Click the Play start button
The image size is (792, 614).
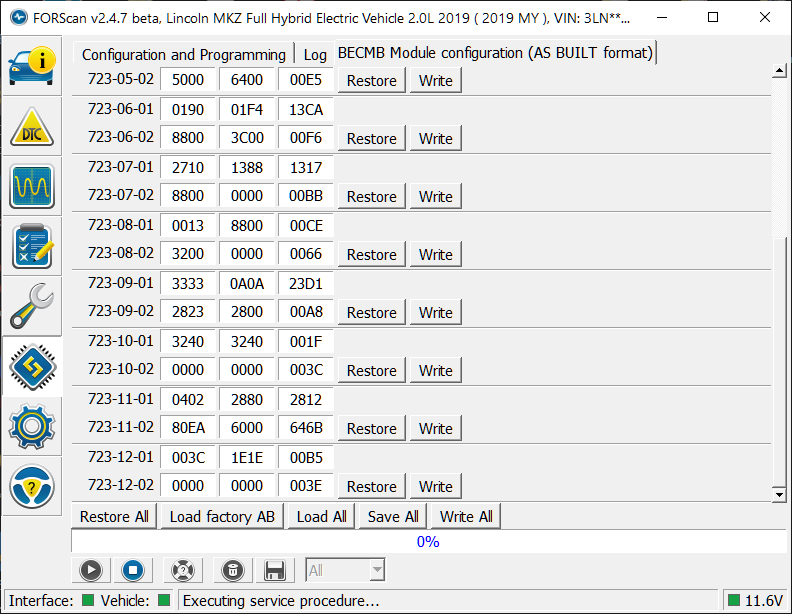(91, 571)
